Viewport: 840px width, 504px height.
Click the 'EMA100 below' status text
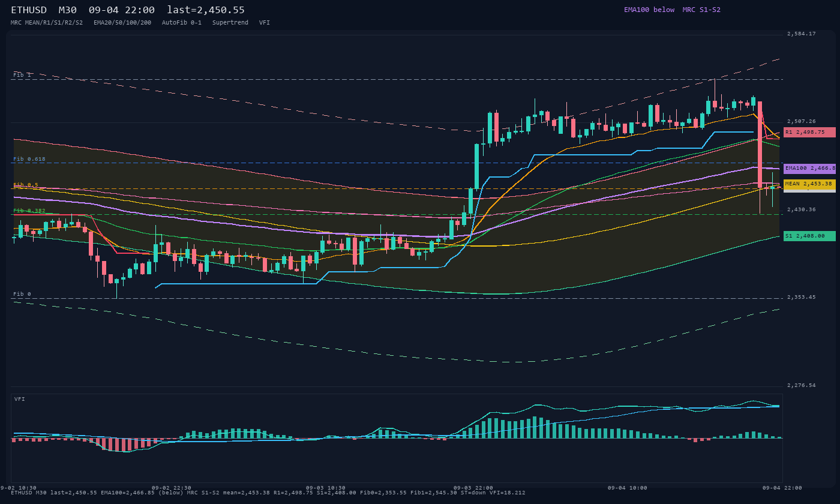(x=649, y=10)
